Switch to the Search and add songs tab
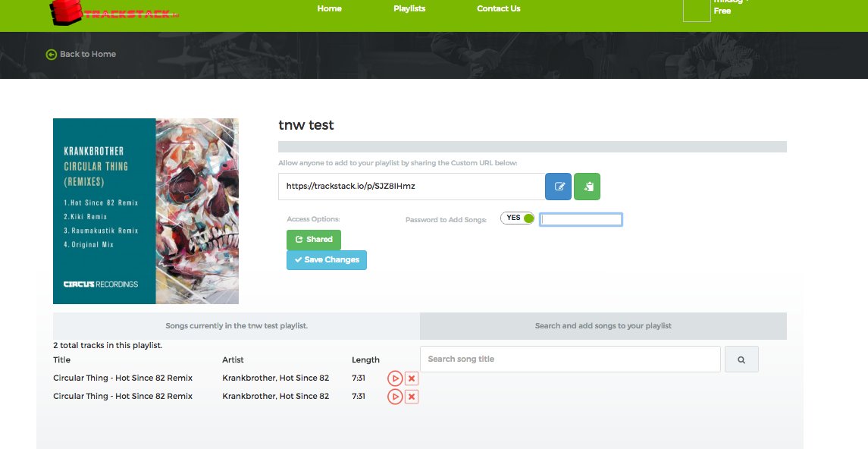This screenshot has height=449, width=868. (603, 325)
